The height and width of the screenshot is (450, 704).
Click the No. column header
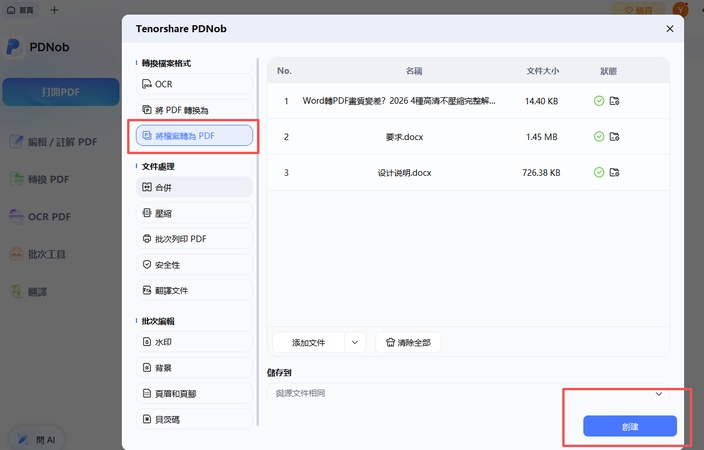click(284, 71)
